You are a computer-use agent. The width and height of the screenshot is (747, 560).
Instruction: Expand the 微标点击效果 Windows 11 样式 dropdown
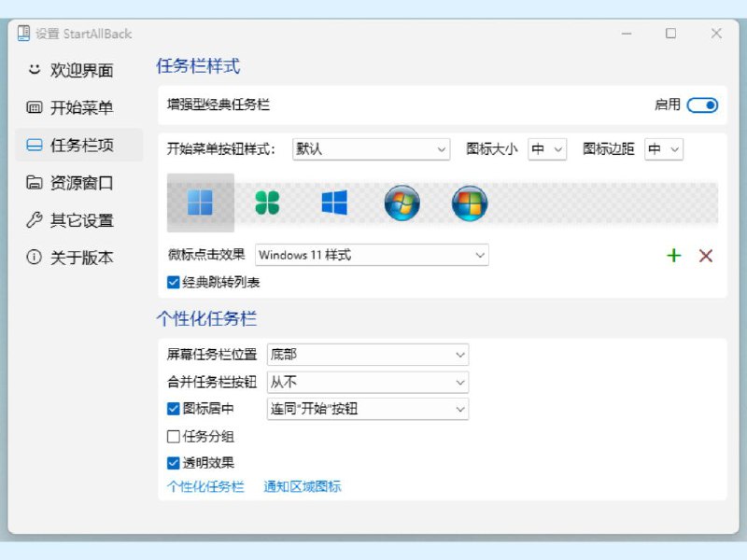(372, 255)
